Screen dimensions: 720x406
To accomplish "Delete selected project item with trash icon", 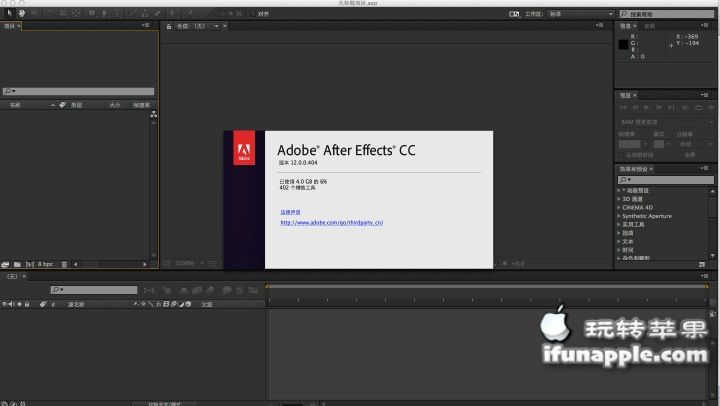I will [x=64, y=264].
